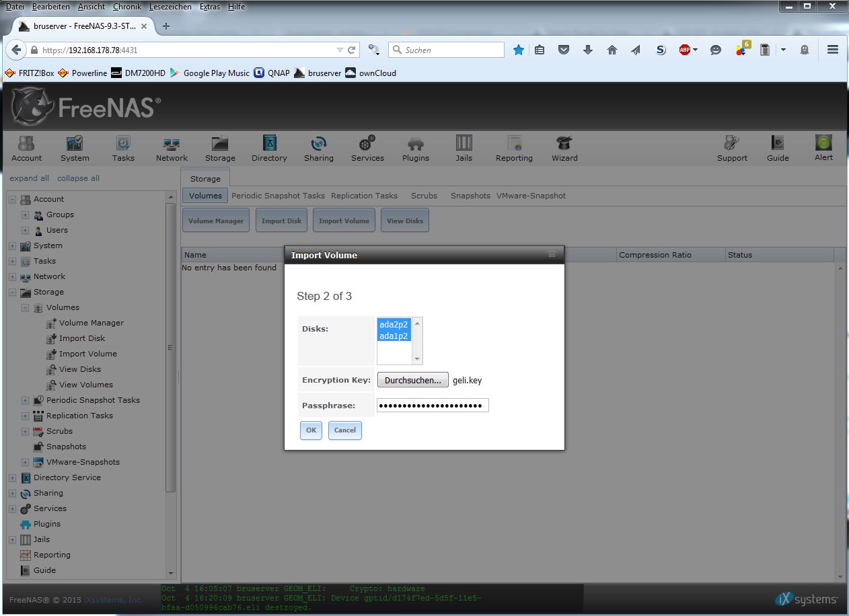Viewport: 849px width, 616px height.
Task: Click OK in Import Volume dialog
Action: (311, 430)
